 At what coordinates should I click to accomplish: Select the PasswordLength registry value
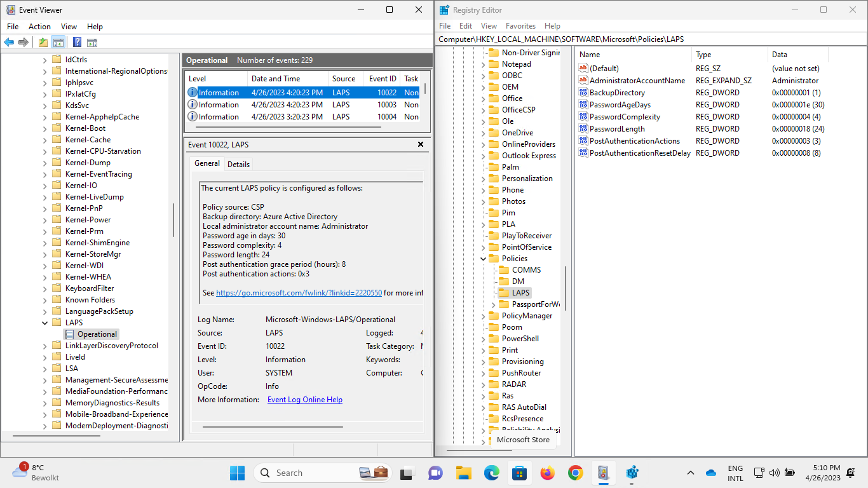pyautogui.click(x=616, y=129)
